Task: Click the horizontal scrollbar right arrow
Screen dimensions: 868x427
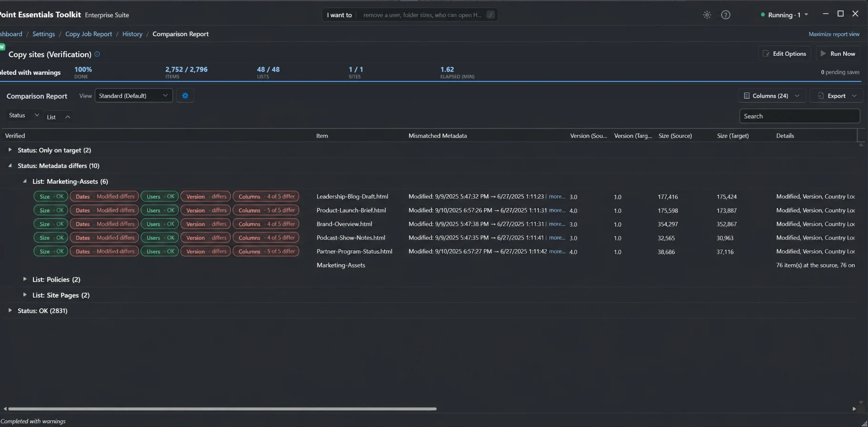Action: 854,408
